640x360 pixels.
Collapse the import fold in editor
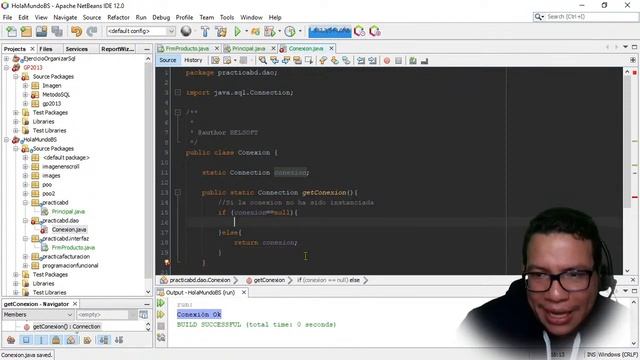178,93
